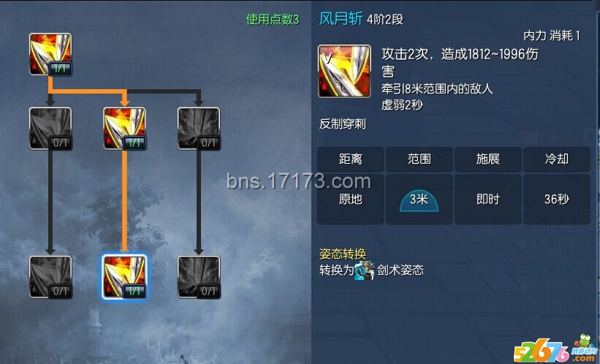Viewport: 600px width, 364px height.
Task: Select the root skill icon at tree top
Action: point(50,54)
